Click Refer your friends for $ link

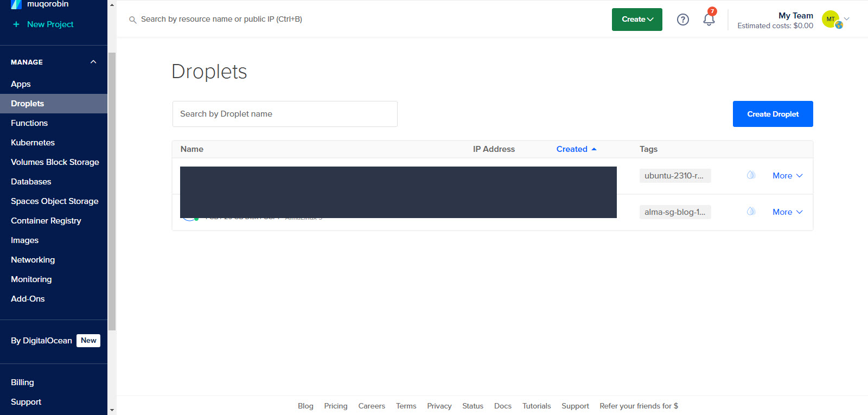pos(639,406)
